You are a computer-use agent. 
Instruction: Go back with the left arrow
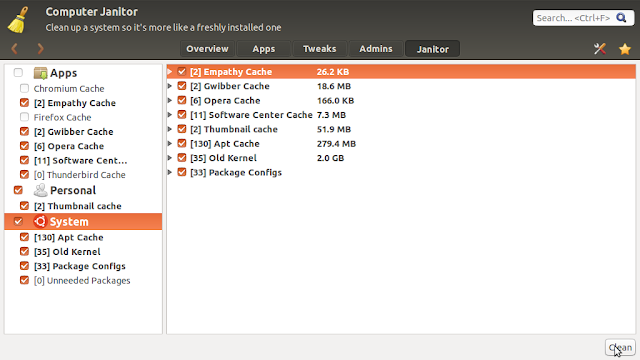coord(14,49)
